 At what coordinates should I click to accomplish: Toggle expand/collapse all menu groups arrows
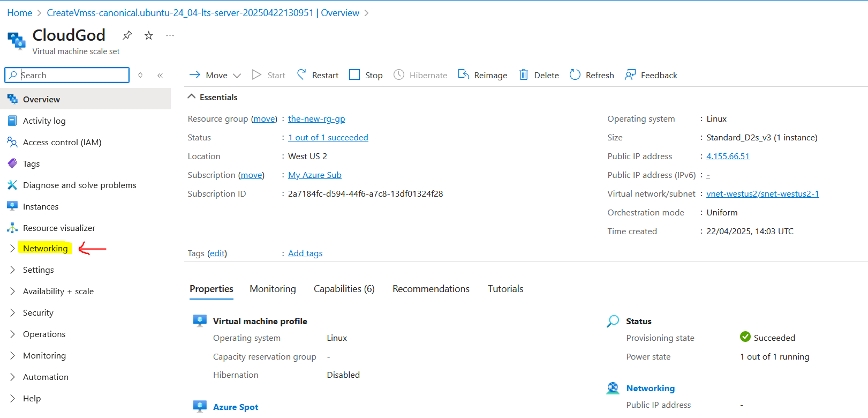click(140, 75)
